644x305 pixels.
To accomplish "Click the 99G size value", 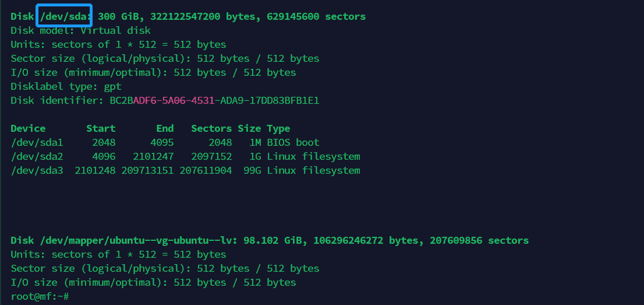I will [x=252, y=170].
